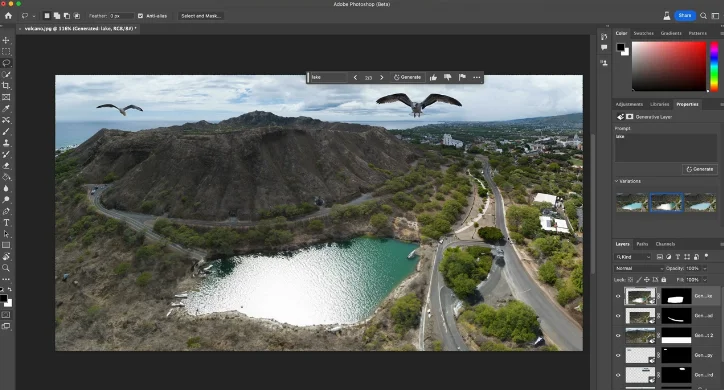Show previous variation in contextual bar
724x390 pixels.
coord(355,78)
